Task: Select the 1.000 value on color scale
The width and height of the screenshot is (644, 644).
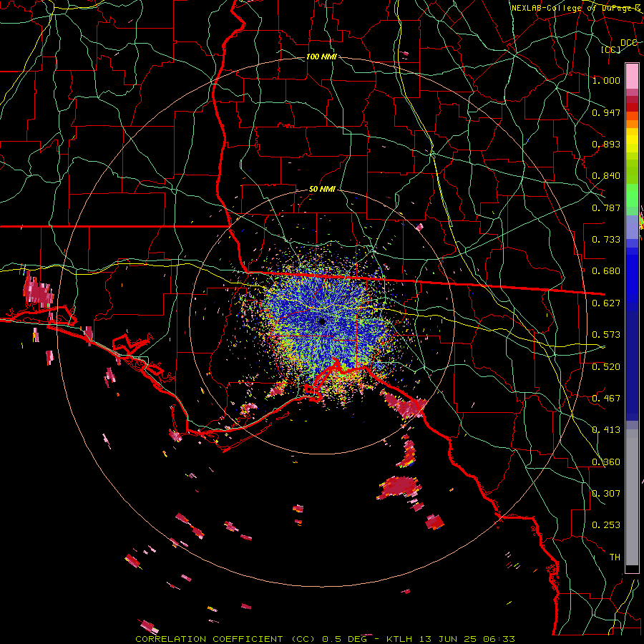Action: [606, 80]
